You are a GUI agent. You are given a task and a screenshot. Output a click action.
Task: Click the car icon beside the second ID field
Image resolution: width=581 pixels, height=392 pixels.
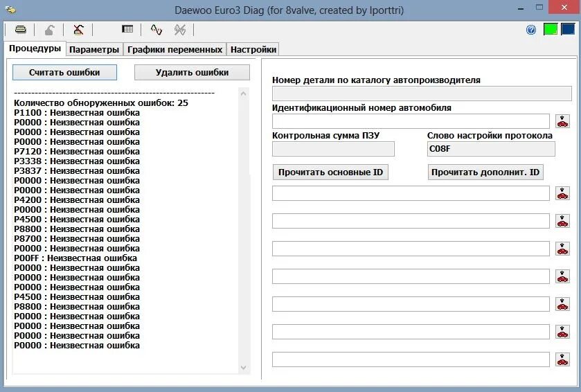562,221
